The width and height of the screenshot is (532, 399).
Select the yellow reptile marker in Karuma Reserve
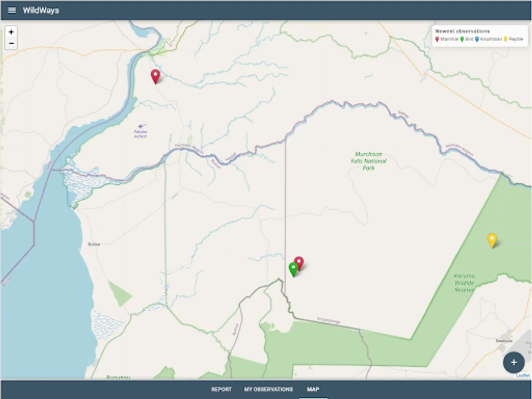click(x=492, y=240)
